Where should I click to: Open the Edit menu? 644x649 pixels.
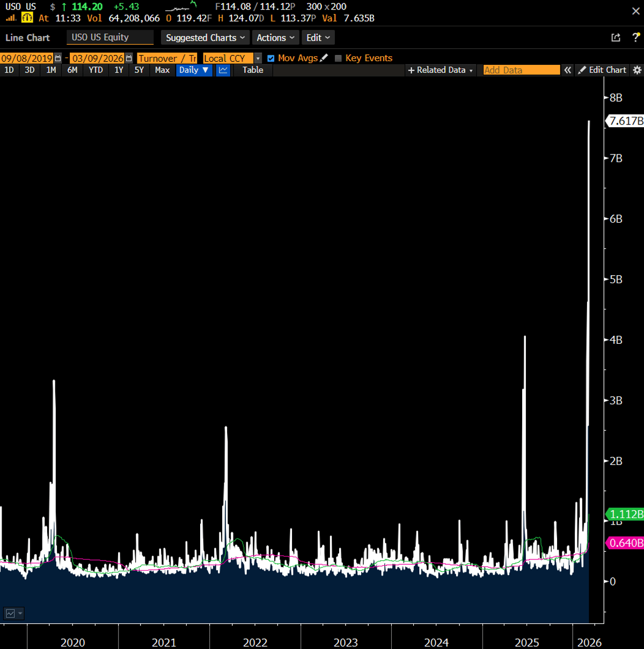point(318,38)
